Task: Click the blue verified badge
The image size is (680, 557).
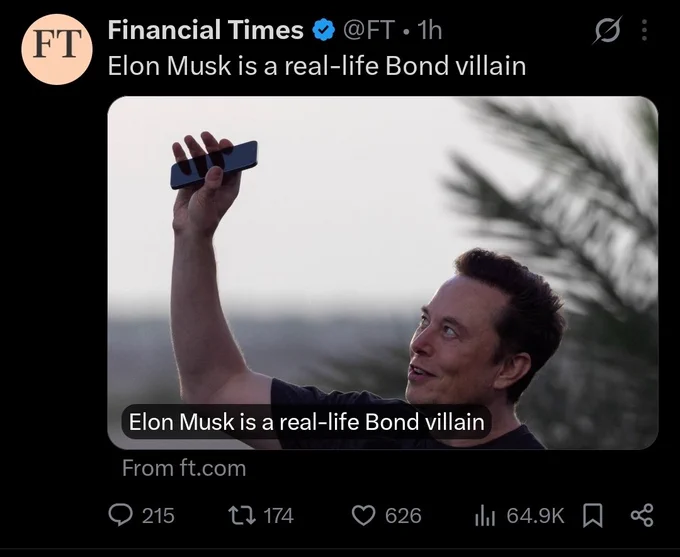Action: point(324,30)
